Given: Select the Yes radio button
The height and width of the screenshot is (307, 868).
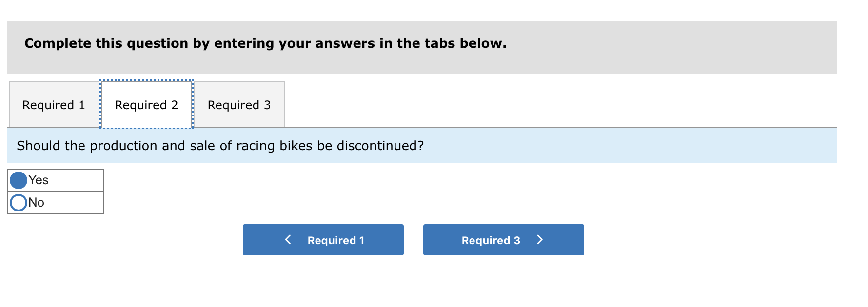Looking at the screenshot, I should [x=19, y=180].
